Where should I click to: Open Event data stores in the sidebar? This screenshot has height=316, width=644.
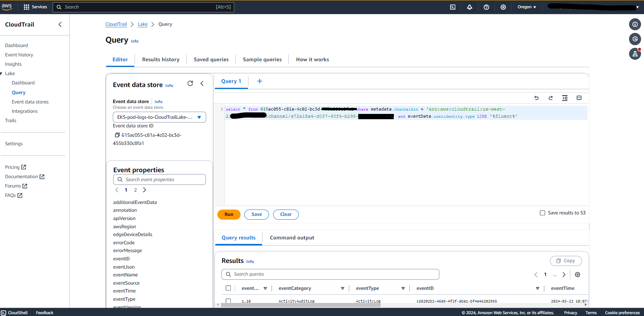30,102
